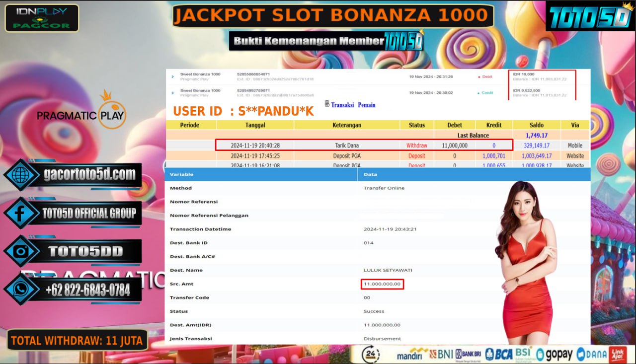Viewport: 636px width, 364px height.
Task: Click the globe website icon
Action: (21, 175)
